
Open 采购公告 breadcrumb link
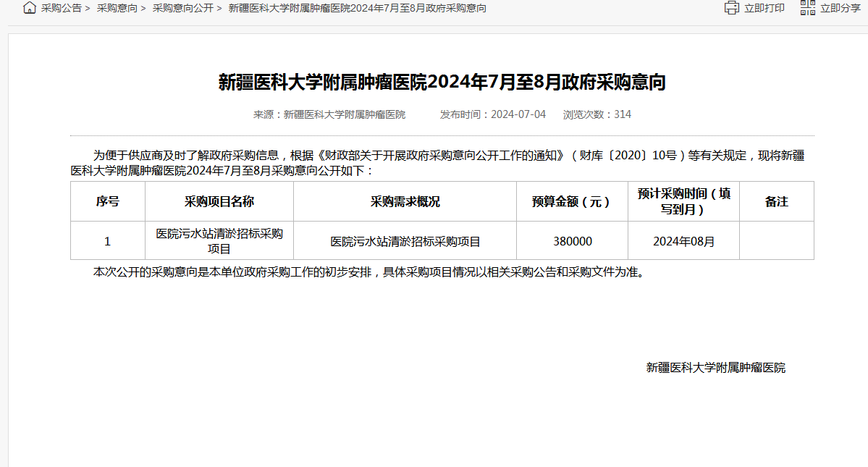click(62, 8)
